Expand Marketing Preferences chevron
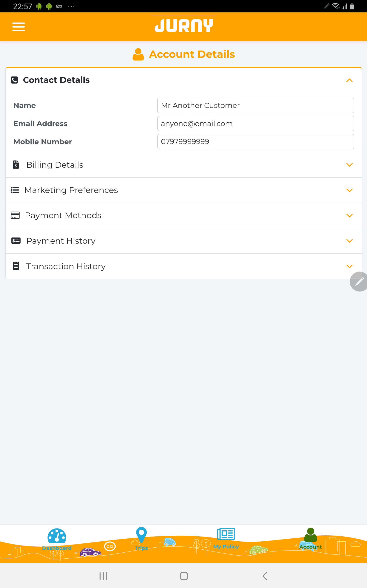Viewport: 367px width, 588px height. point(349,190)
